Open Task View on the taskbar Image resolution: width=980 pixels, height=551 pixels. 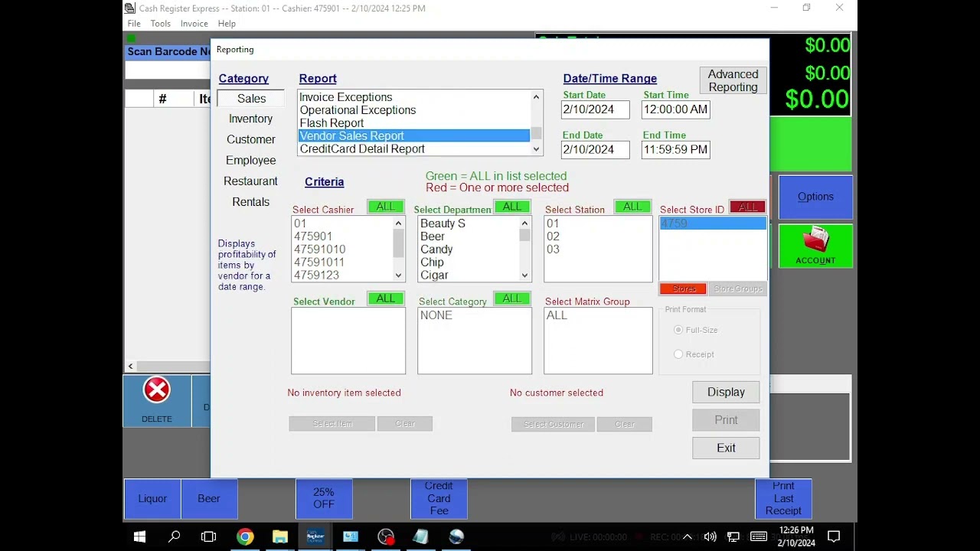click(x=208, y=536)
